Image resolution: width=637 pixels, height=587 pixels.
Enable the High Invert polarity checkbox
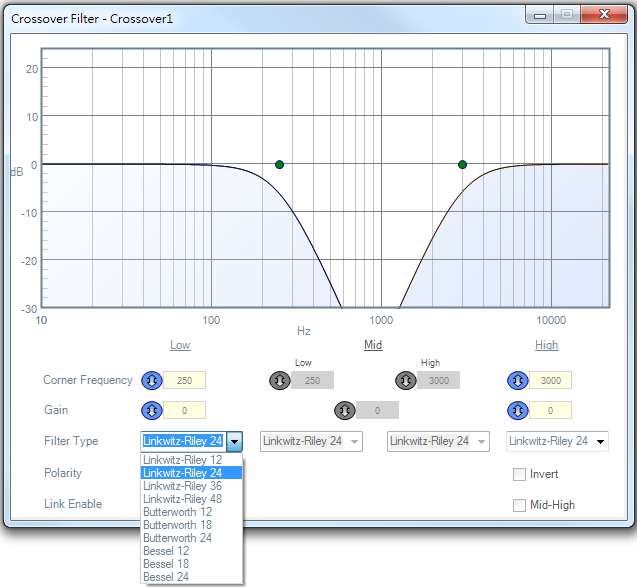[x=519, y=474]
